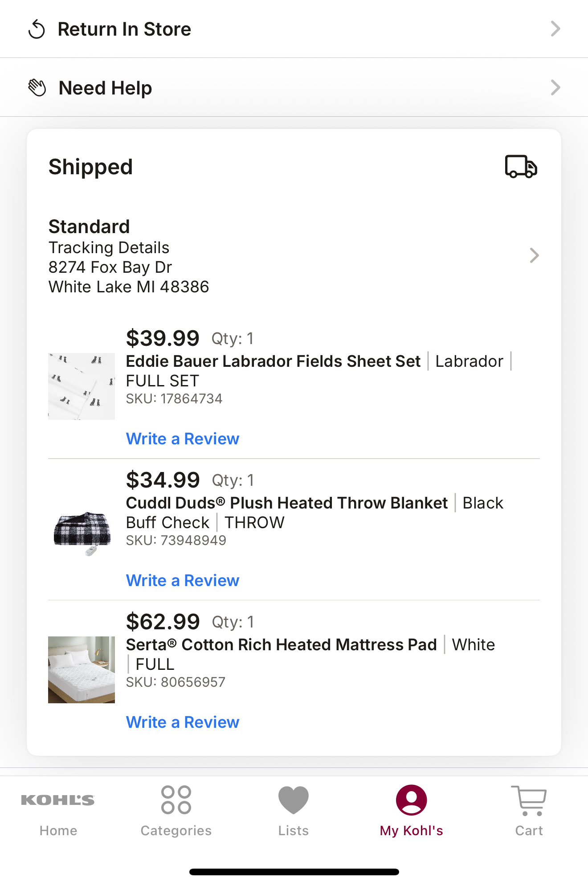Write a Review for Cuddl Duds throw blanket
Screen dimensions: 588x886
(183, 581)
